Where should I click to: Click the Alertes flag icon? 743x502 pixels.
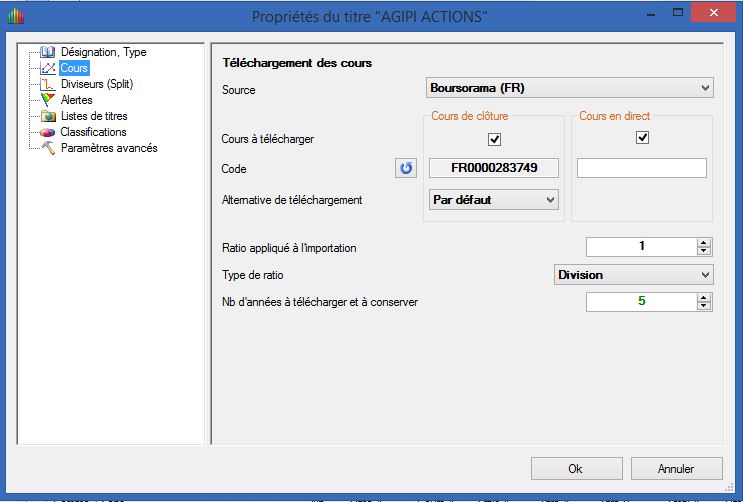tap(48, 100)
